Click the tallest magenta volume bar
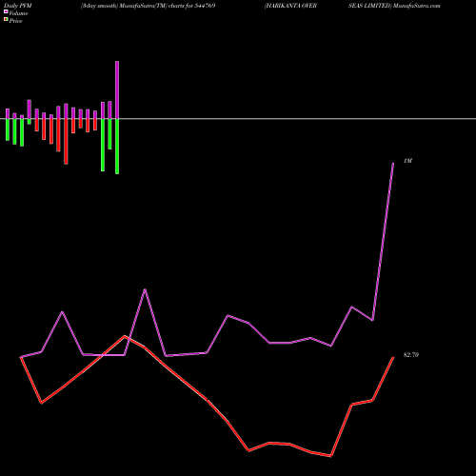This screenshot has height=476, width=476. (117, 89)
